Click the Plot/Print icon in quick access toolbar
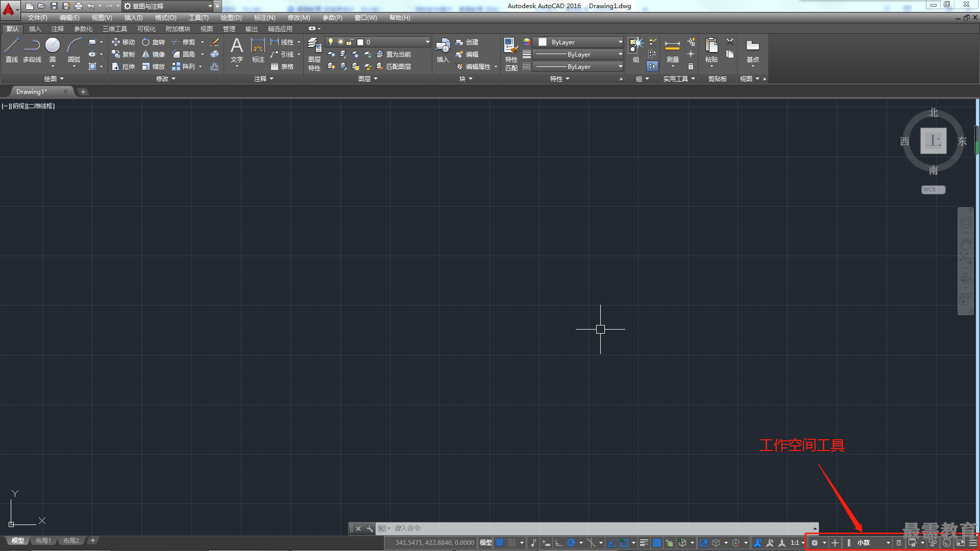980x551 pixels. [x=79, y=6]
